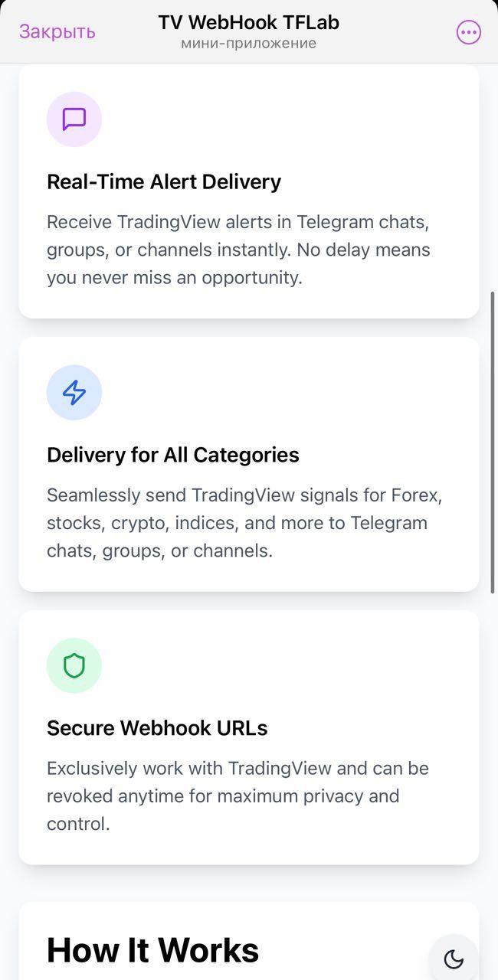Click the vertical scrollbar thumb
The width and height of the screenshot is (498, 980).
coord(493,442)
